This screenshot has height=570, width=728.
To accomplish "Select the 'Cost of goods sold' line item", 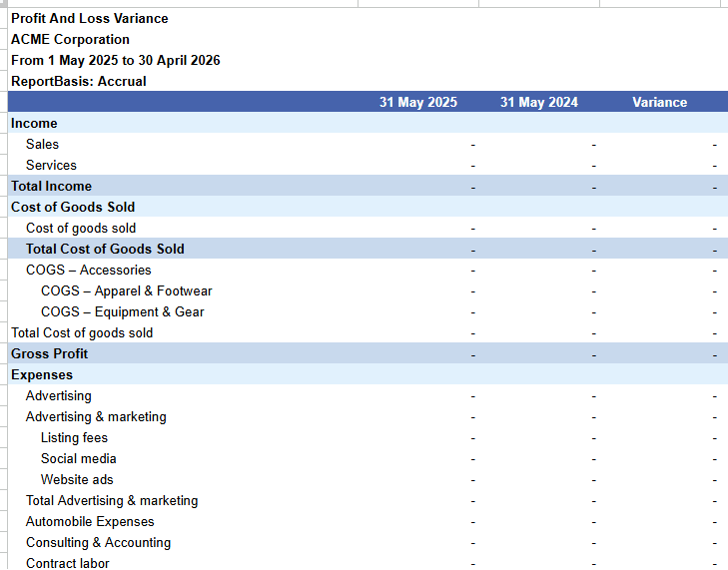I will click(x=81, y=228).
